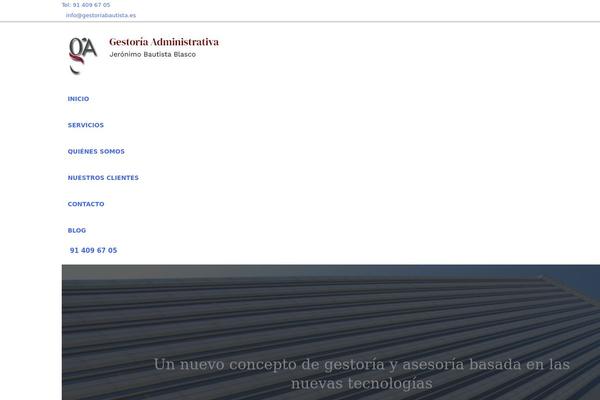Go to Quiénes Somos page
600x400 pixels.
pos(96,152)
